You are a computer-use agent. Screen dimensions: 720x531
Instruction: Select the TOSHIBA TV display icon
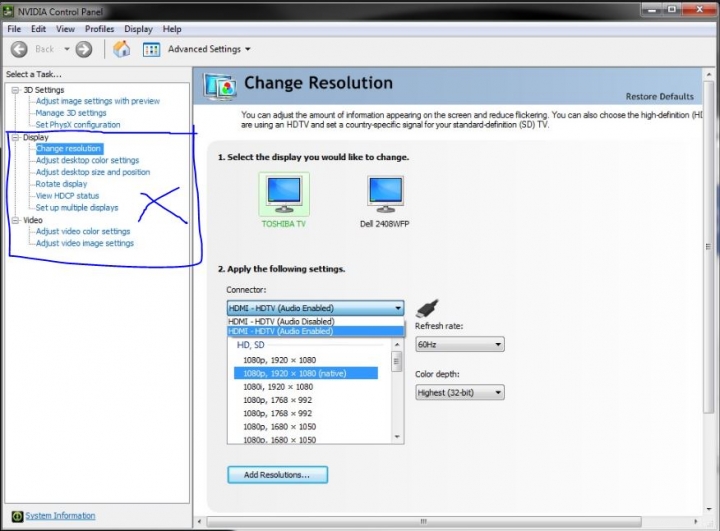pos(284,194)
